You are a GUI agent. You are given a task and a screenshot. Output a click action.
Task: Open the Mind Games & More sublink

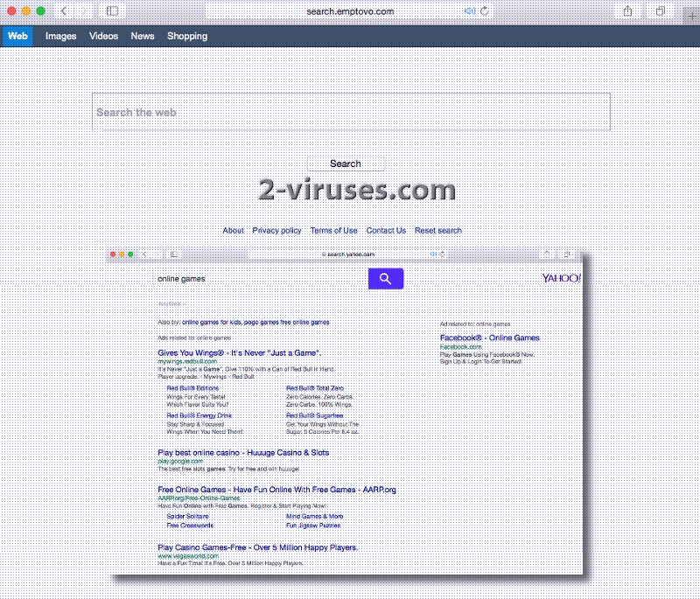click(x=314, y=516)
